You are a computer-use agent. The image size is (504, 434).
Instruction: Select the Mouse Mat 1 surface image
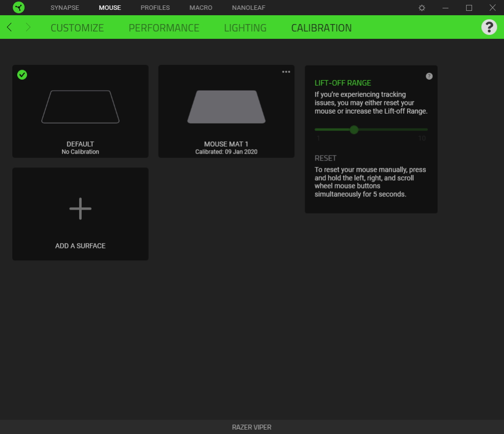pos(226,107)
